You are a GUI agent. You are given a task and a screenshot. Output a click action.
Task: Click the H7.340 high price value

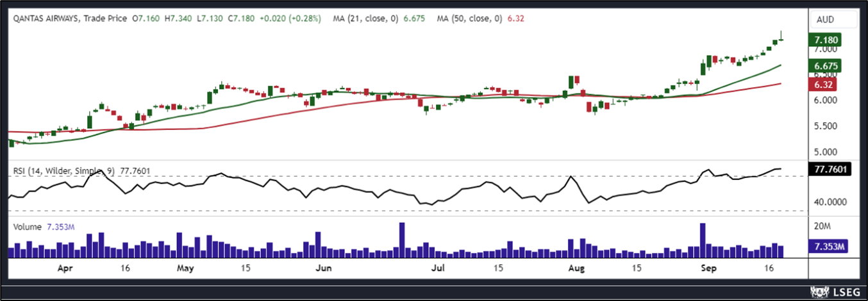click(x=179, y=19)
